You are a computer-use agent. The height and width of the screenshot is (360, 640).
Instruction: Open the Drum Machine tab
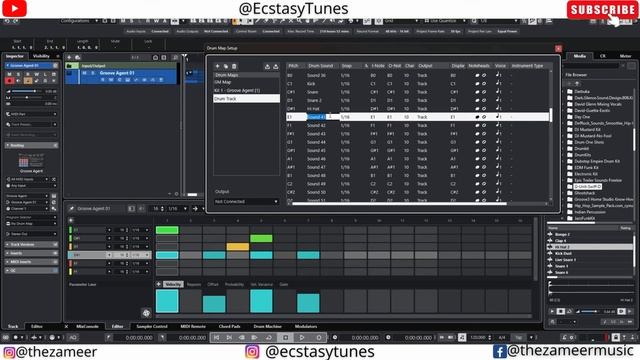[x=267, y=327]
